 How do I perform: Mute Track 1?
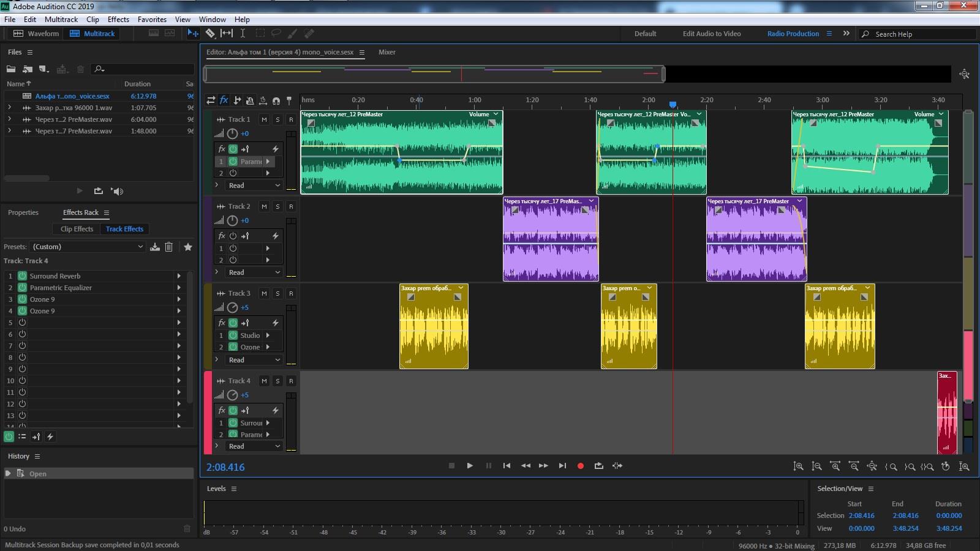point(264,119)
